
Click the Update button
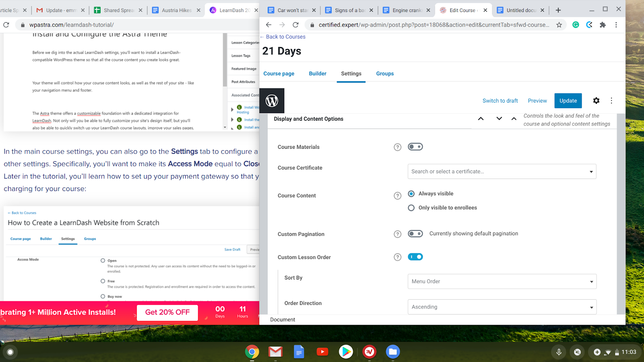[568, 101]
